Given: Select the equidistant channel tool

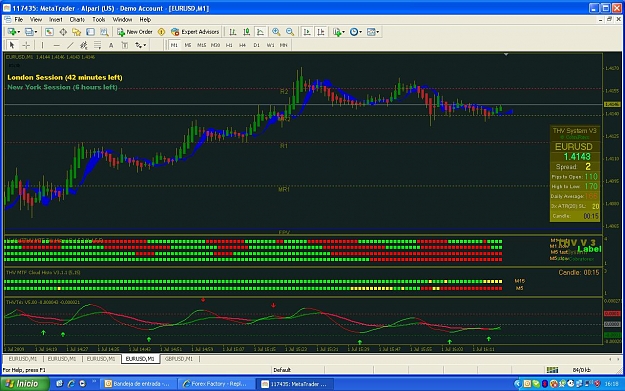Looking at the screenshot, I should 84,45.
